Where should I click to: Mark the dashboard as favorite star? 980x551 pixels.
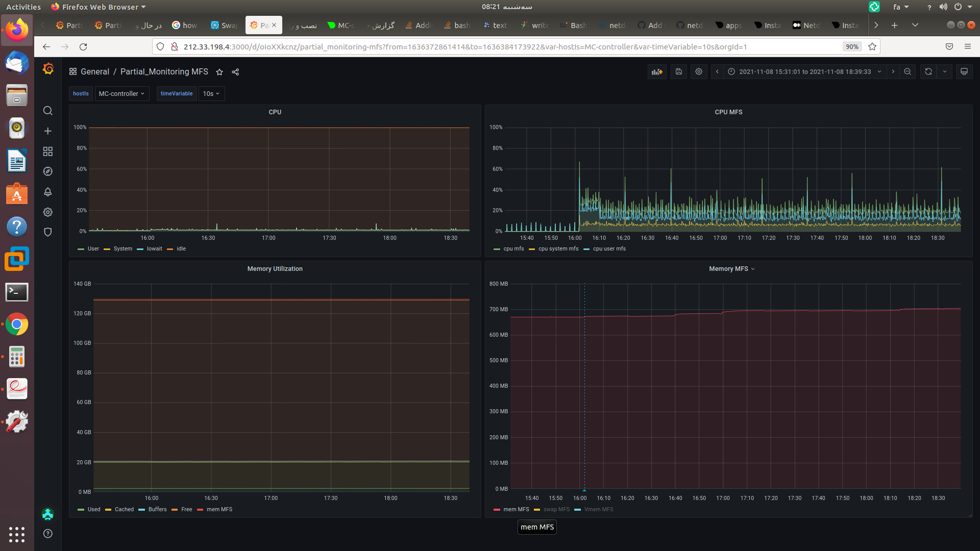point(219,72)
